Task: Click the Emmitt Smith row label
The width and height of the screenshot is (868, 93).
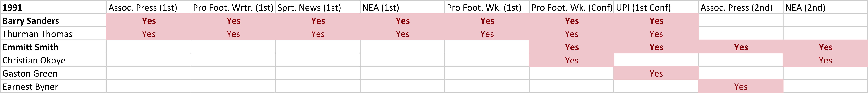Action: tap(53, 47)
